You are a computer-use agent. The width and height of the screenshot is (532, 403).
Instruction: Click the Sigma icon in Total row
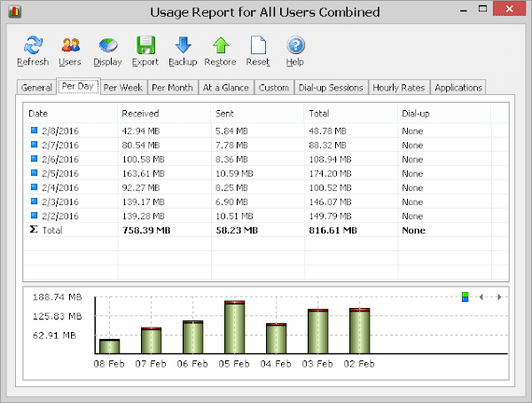(x=34, y=229)
